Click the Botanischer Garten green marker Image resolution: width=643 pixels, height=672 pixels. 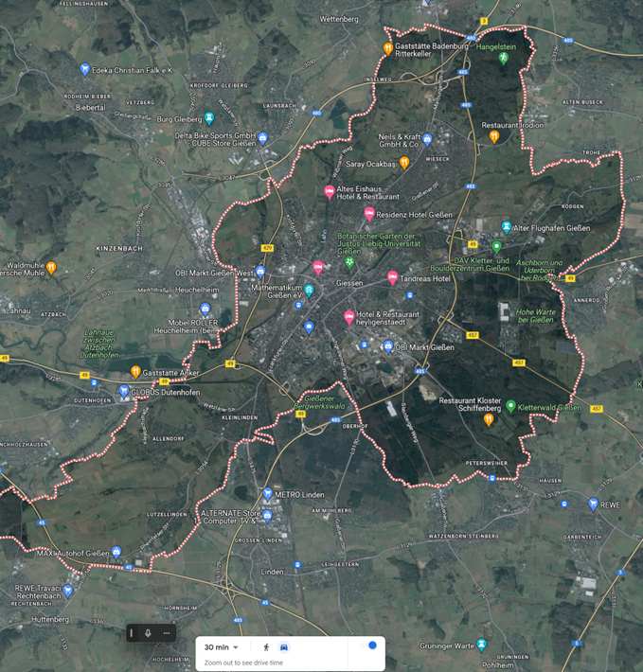pos(349,261)
